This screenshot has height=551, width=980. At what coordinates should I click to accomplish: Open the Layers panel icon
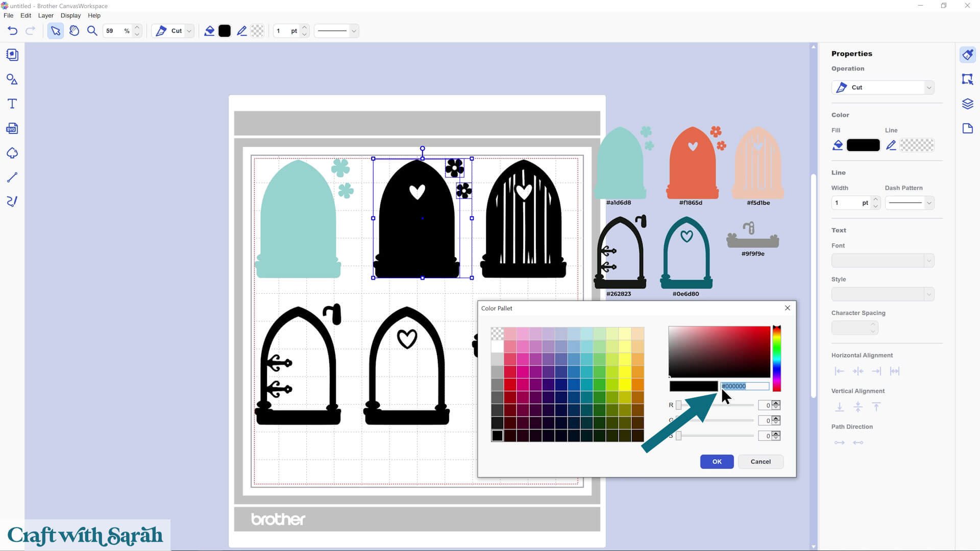coord(967,104)
